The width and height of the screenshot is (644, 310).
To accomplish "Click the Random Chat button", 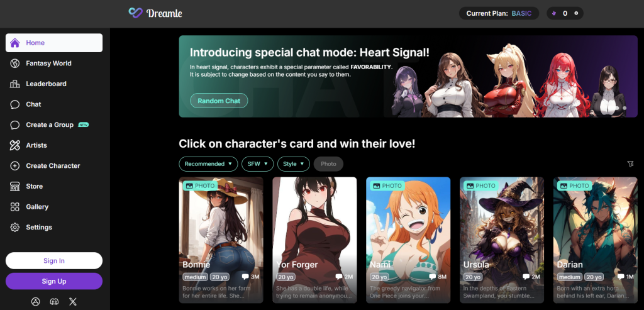I will click(x=219, y=101).
